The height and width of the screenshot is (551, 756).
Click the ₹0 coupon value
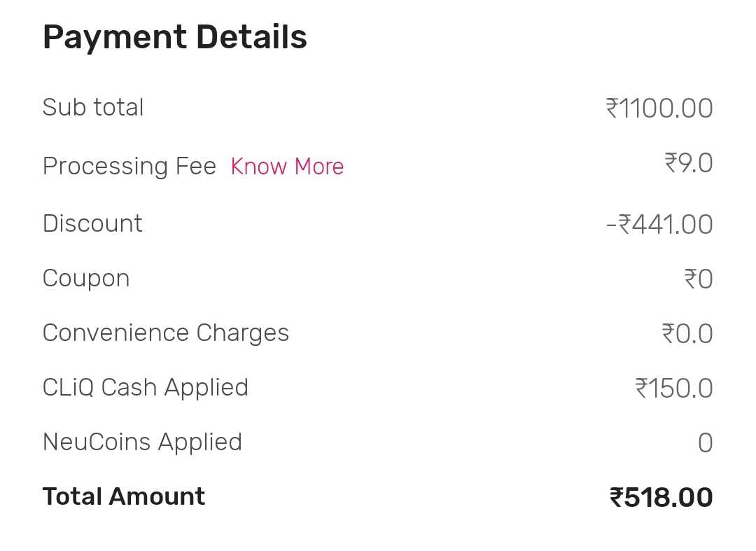click(x=699, y=279)
